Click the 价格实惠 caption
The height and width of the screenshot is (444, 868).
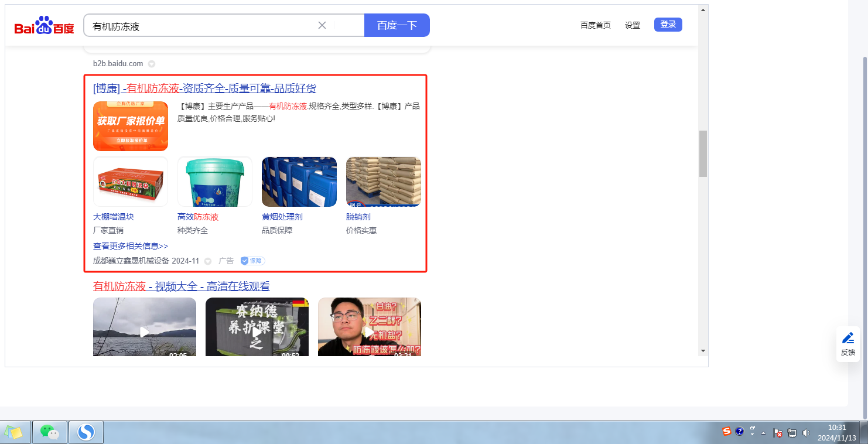coord(361,231)
